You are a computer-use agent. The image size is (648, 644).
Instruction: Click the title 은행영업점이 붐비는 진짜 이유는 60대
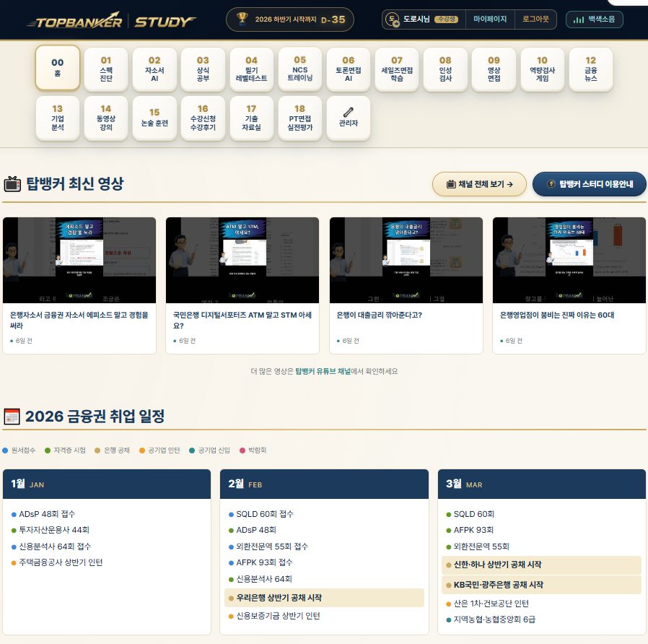[x=556, y=315]
